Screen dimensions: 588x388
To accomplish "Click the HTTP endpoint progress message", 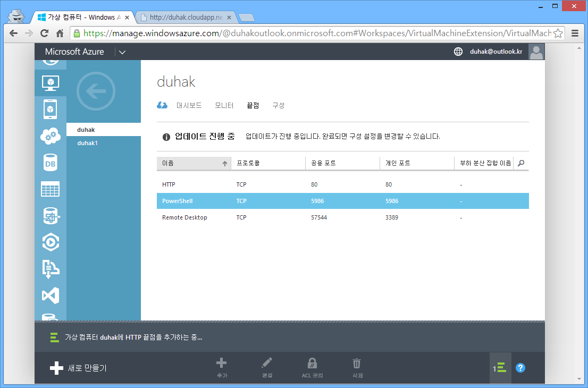I will [x=133, y=338].
